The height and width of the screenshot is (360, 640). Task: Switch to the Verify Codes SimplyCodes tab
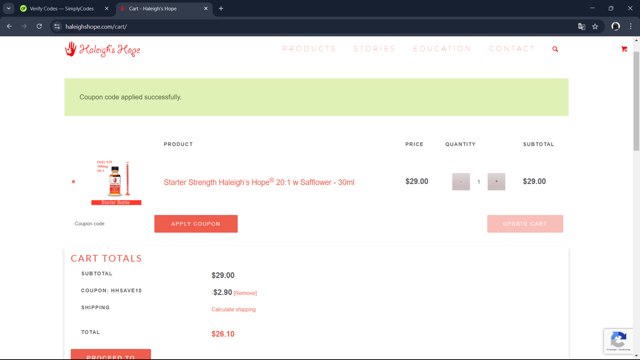point(61,8)
